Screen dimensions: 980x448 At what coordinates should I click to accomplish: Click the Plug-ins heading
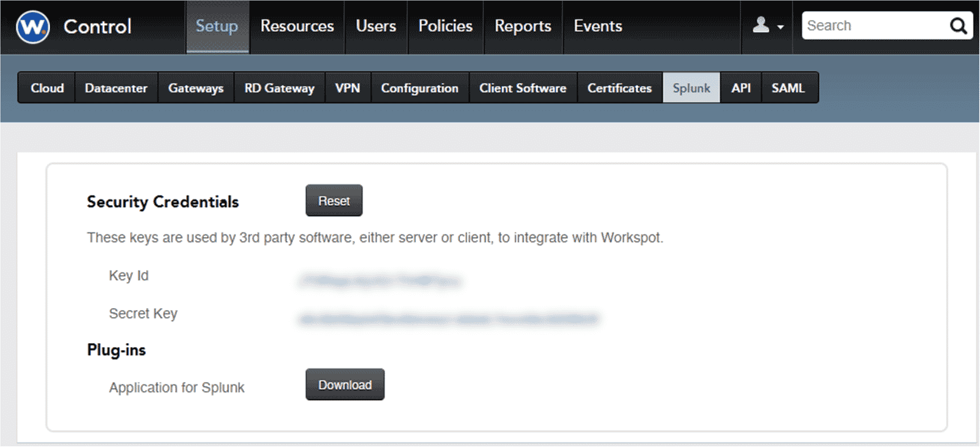point(117,350)
